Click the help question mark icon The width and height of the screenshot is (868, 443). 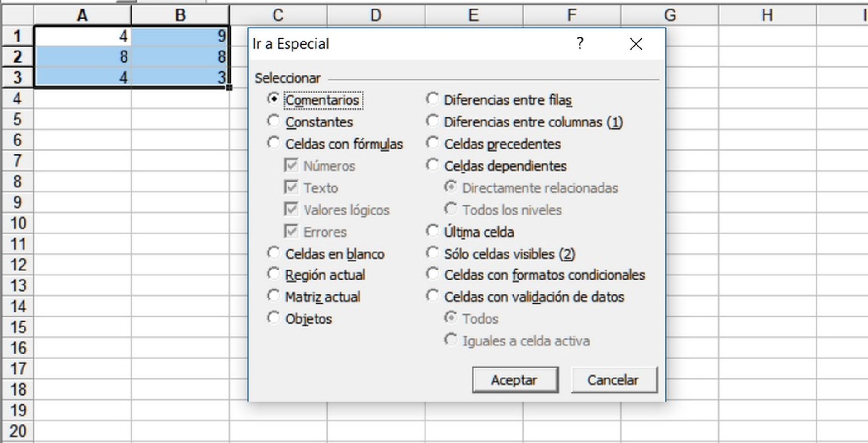pyautogui.click(x=580, y=44)
